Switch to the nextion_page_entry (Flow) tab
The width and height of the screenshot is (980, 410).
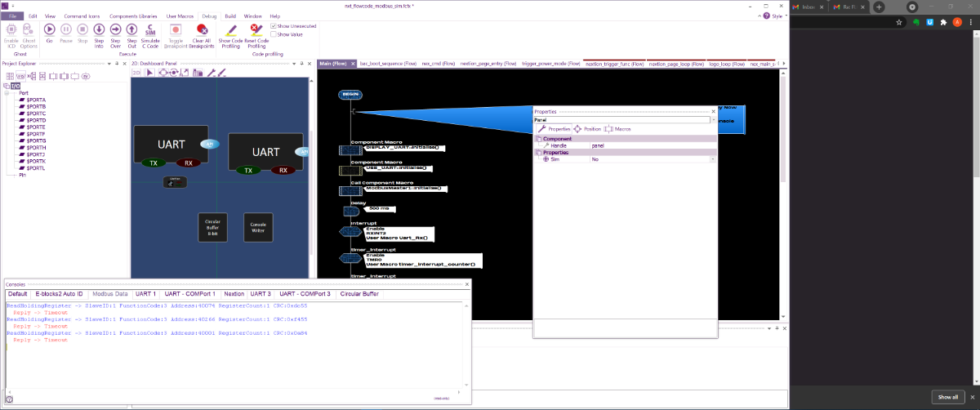coord(488,63)
